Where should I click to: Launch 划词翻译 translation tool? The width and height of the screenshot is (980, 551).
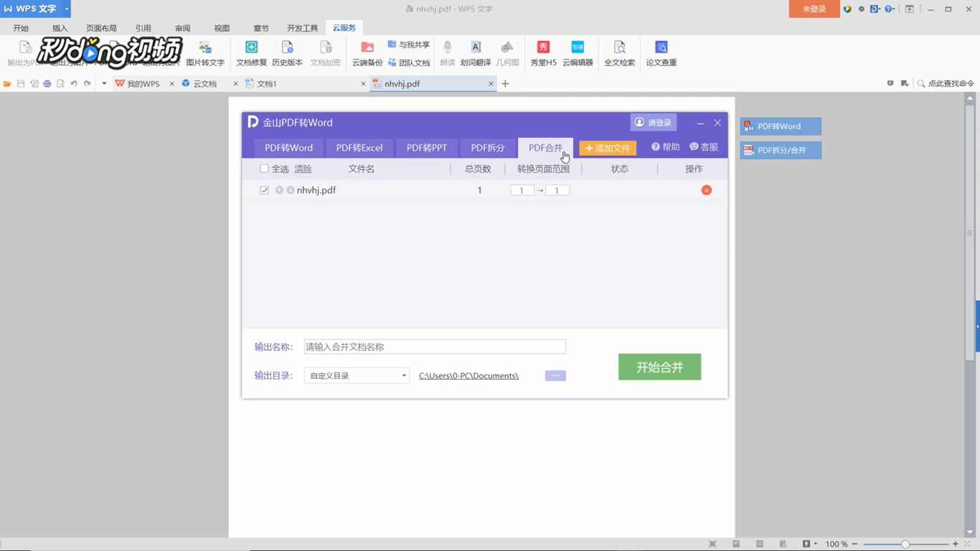(476, 54)
